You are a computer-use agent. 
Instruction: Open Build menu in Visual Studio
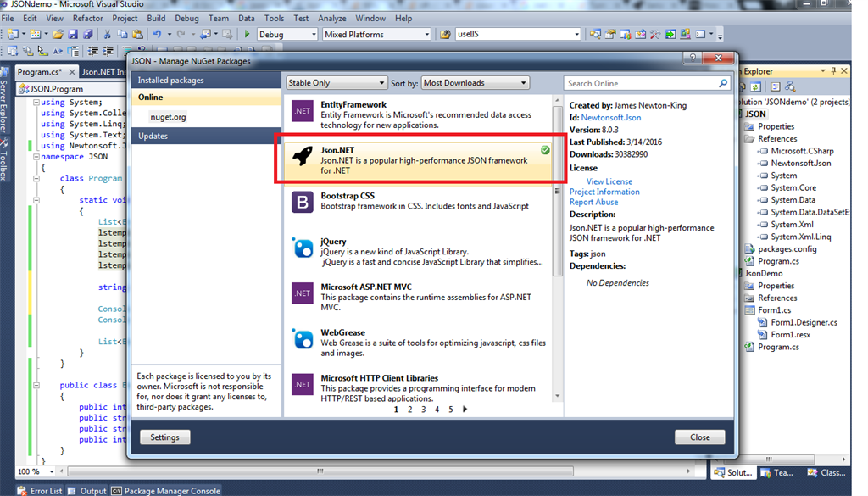156,19
